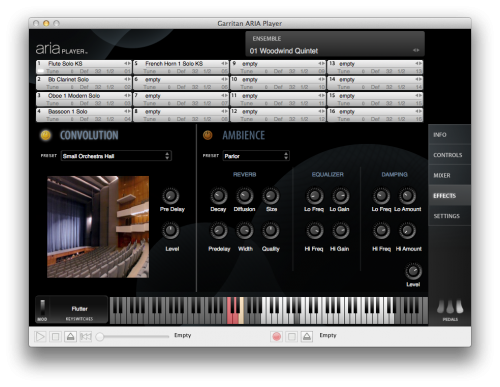The image size is (500, 387).
Task: Click the Ambience Level knob below Damping
Action: pos(413,271)
